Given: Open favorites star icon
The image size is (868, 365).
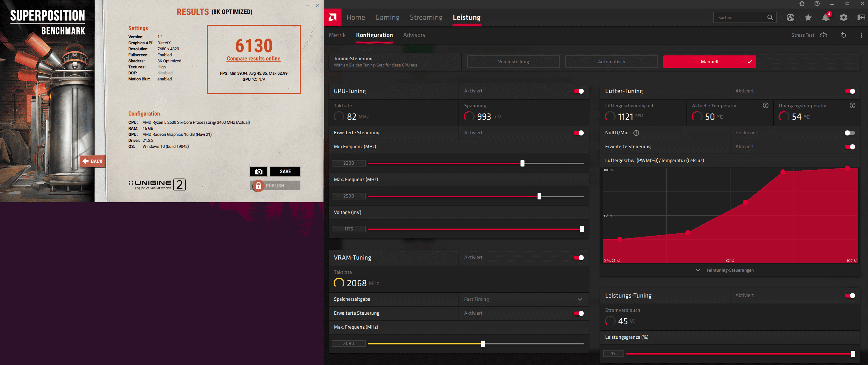Looking at the screenshot, I should pos(808,17).
